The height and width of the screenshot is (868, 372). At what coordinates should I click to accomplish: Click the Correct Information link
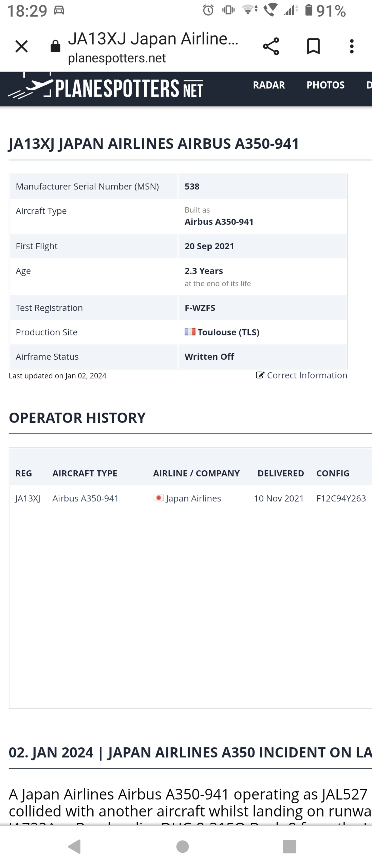click(307, 375)
